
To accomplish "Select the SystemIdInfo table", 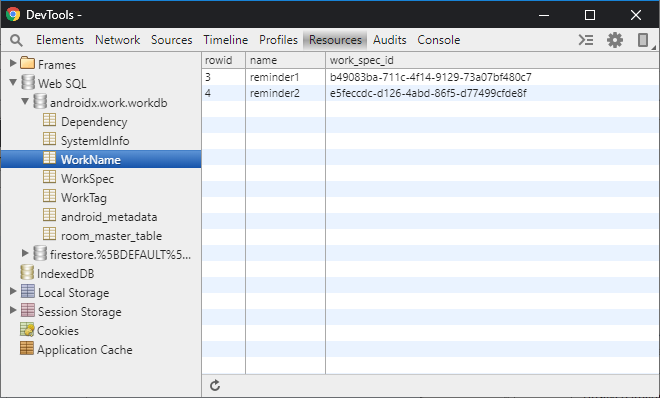I will [95, 141].
